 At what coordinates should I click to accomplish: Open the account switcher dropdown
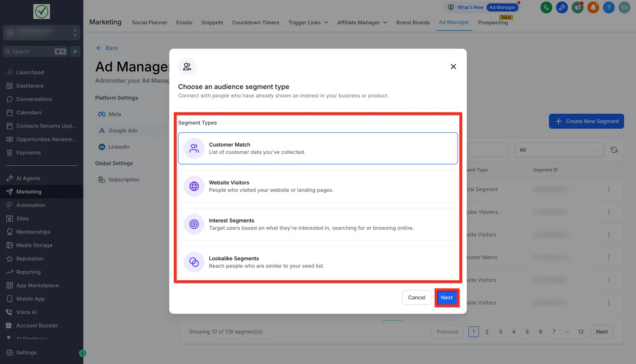click(x=42, y=32)
